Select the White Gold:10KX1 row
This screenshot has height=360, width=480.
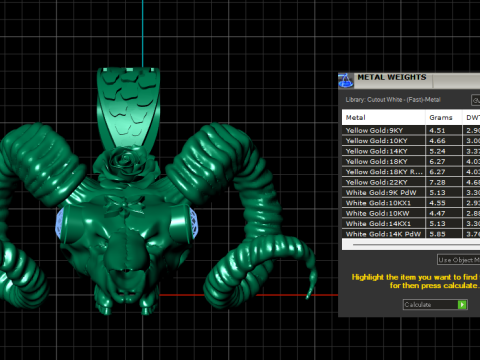click(x=411, y=203)
